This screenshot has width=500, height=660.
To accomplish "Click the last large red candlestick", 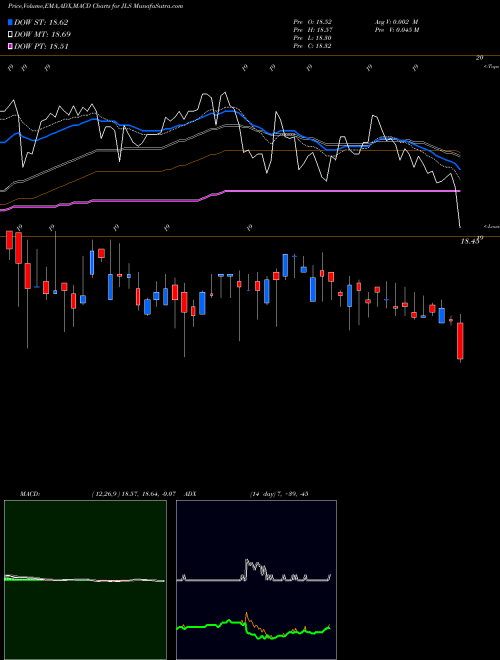I will 460,341.
